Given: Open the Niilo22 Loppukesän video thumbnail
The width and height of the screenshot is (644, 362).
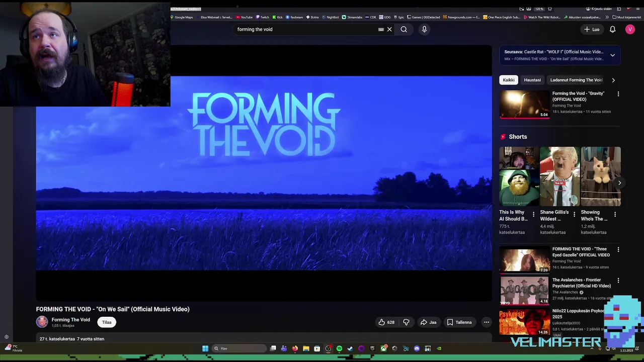Looking at the screenshot, I should click(x=524, y=322).
